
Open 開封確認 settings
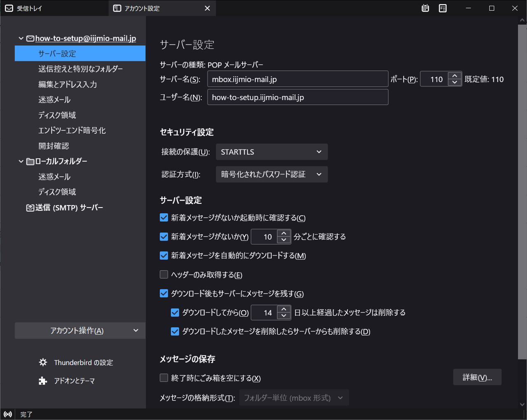tap(80, 146)
